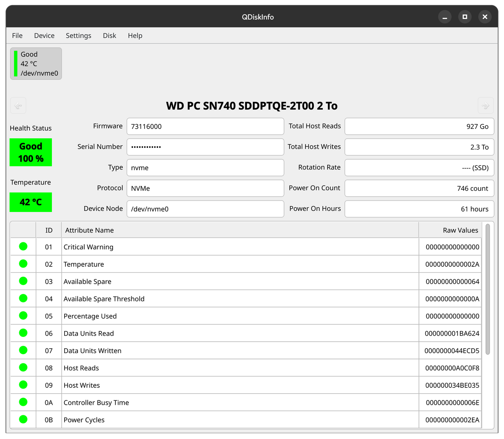Image resolution: width=504 pixels, height=439 pixels.
Task: Click the Power On Hours field
Action: pos(419,209)
